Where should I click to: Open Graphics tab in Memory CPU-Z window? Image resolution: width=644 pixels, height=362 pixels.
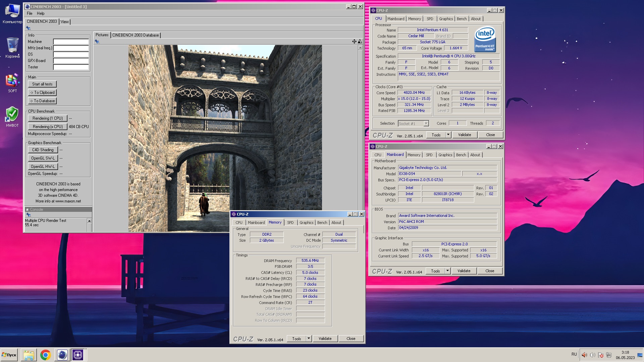click(x=307, y=223)
